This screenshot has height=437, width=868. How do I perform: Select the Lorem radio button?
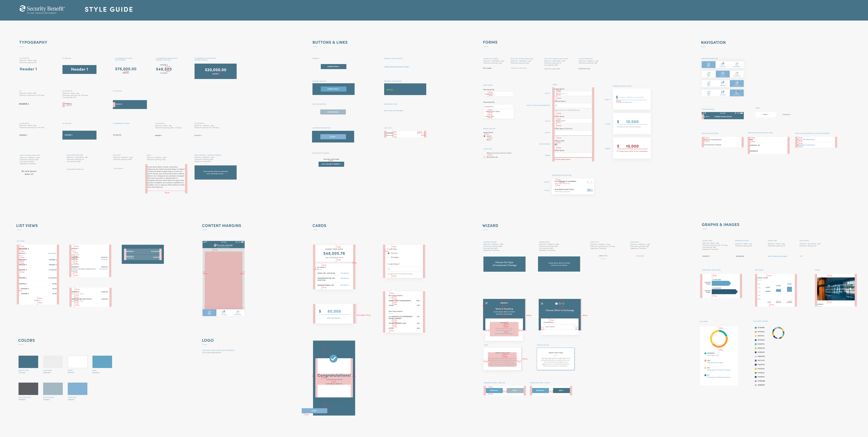point(485,136)
